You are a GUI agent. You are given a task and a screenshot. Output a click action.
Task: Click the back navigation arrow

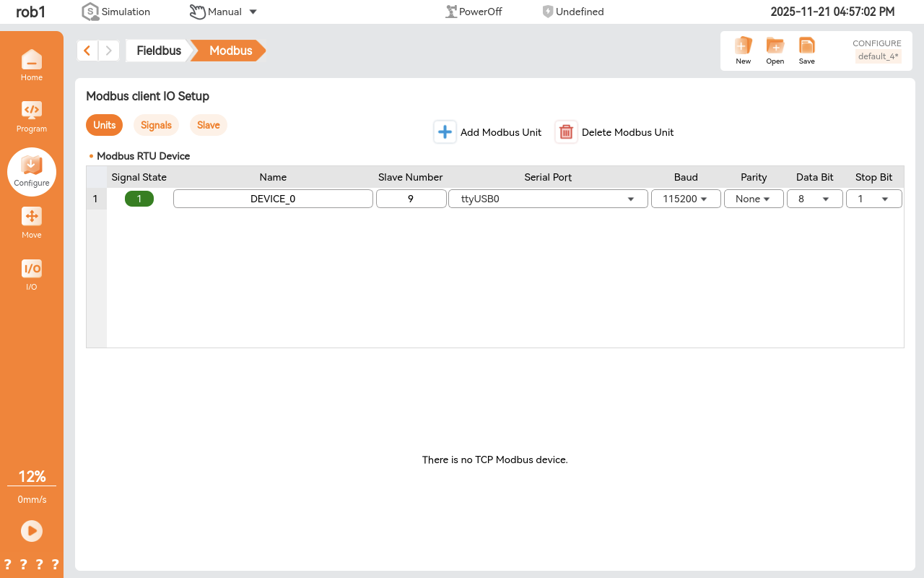tap(87, 51)
